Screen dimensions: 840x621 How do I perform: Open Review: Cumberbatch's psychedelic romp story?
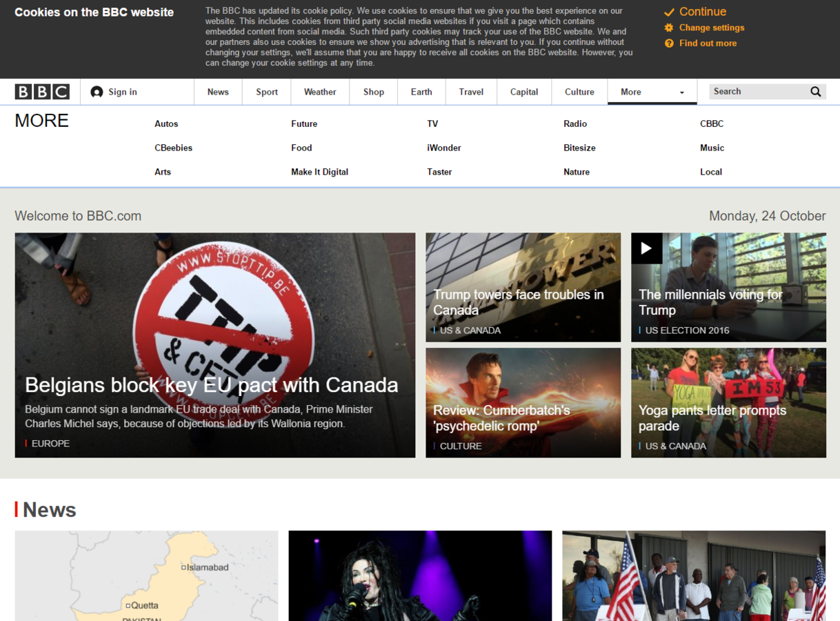pos(502,418)
